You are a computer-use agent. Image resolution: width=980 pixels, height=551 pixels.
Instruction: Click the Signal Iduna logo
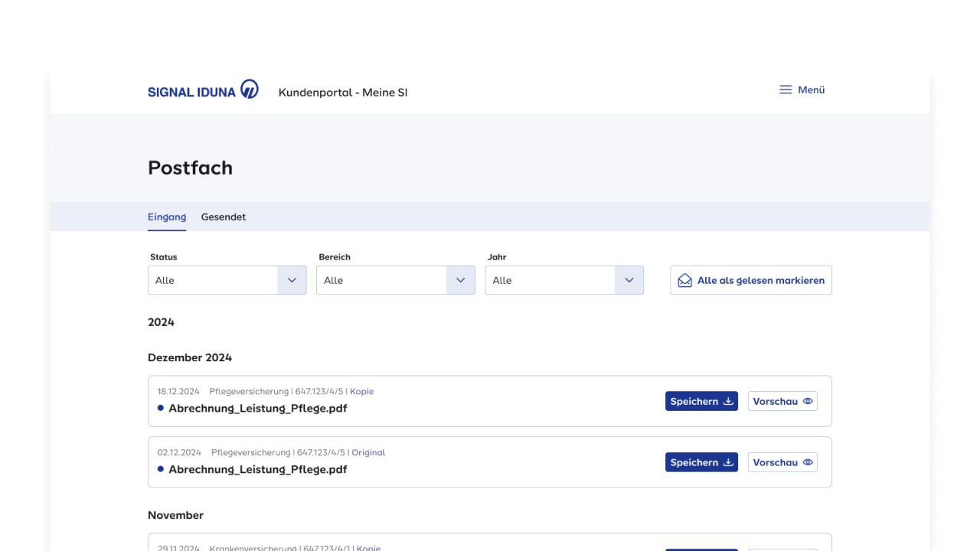pos(203,90)
